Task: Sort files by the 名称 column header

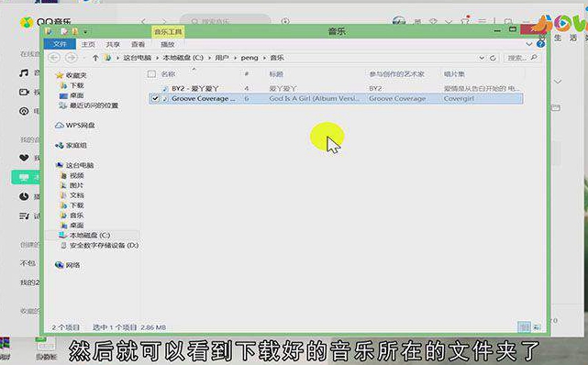Action: pyautogui.click(x=168, y=74)
